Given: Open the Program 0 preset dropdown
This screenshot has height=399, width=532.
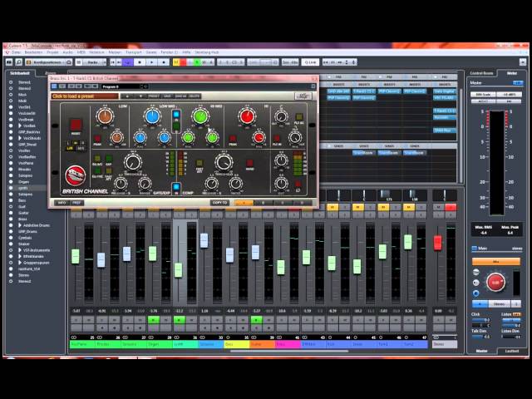Looking at the screenshot, I should tap(125, 86).
